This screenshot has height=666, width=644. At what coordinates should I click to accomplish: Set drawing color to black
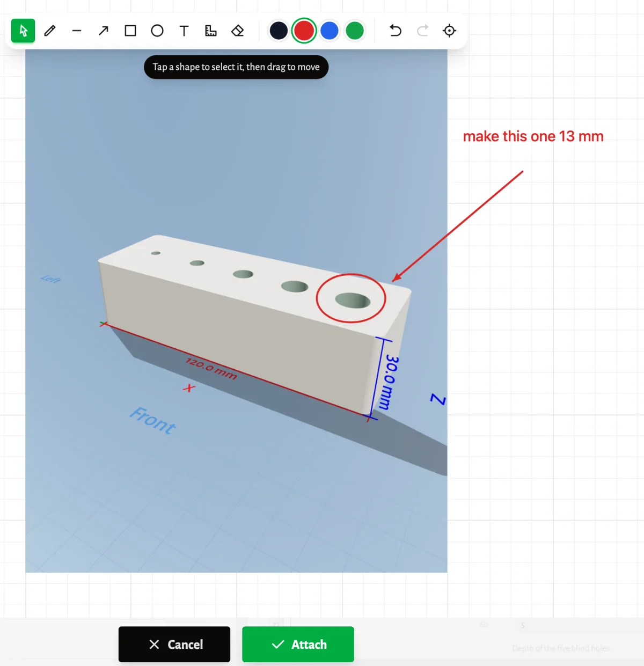(279, 31)
